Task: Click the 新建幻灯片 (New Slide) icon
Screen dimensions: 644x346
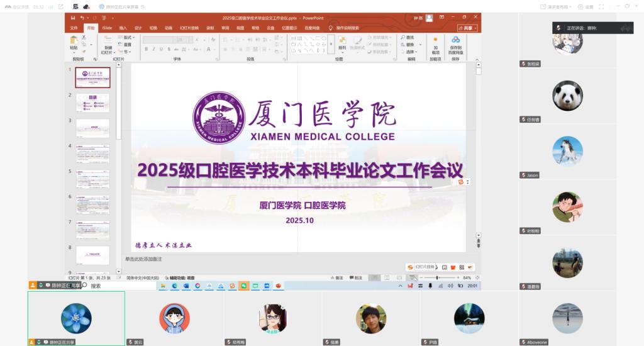Action: click(x=108, y=40)
